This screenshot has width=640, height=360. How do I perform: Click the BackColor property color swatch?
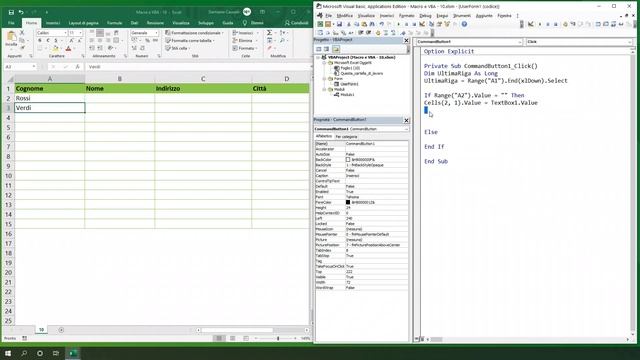[x=348, y=160]
